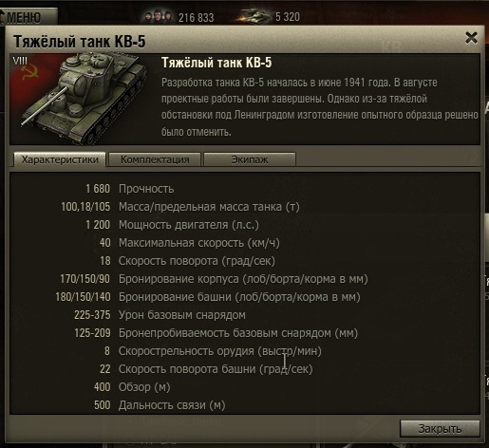Open the Экипаж tab

click(x=250, y=159)
